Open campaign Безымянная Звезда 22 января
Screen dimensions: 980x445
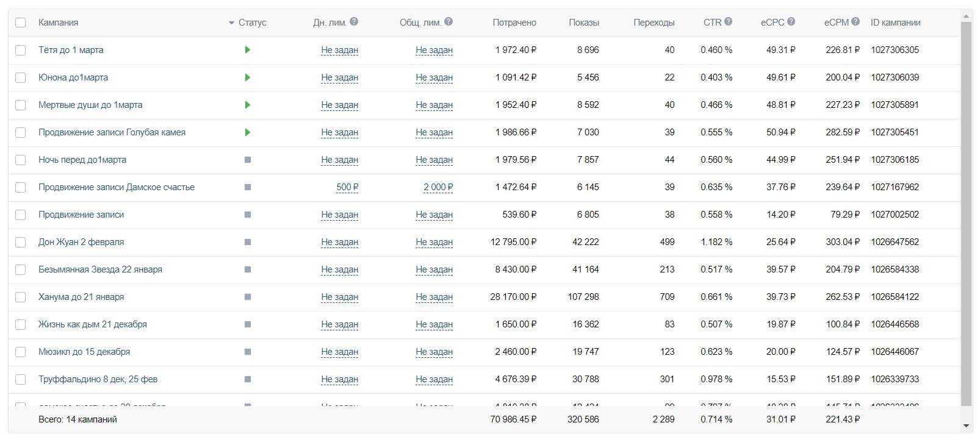click(100, 269)
